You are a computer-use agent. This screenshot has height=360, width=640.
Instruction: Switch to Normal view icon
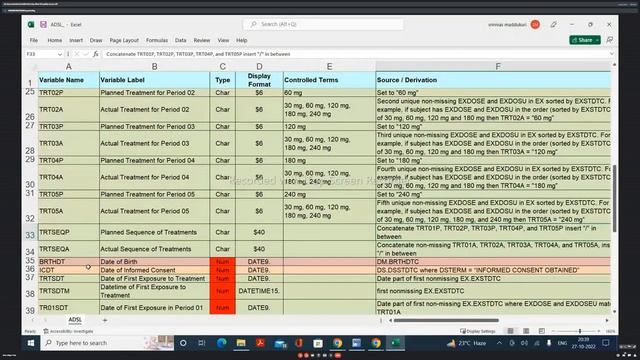click(x=510, y=331)
